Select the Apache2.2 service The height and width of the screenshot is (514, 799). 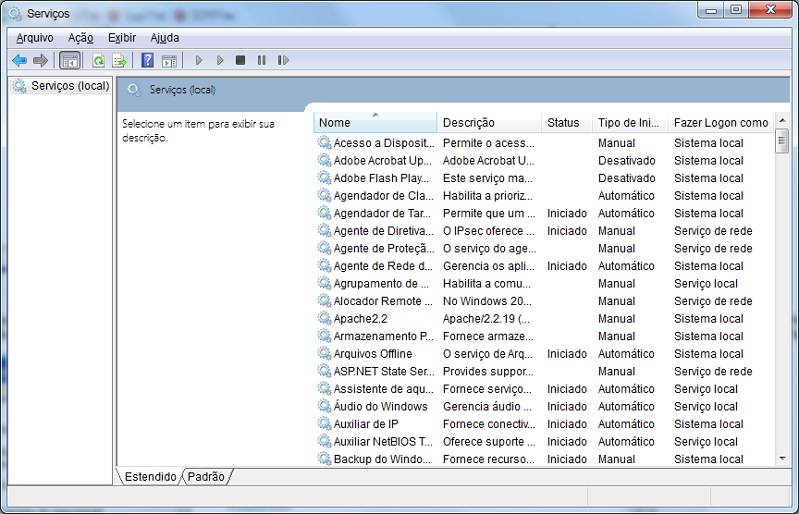pyautogui.click(x=543, y=319)
